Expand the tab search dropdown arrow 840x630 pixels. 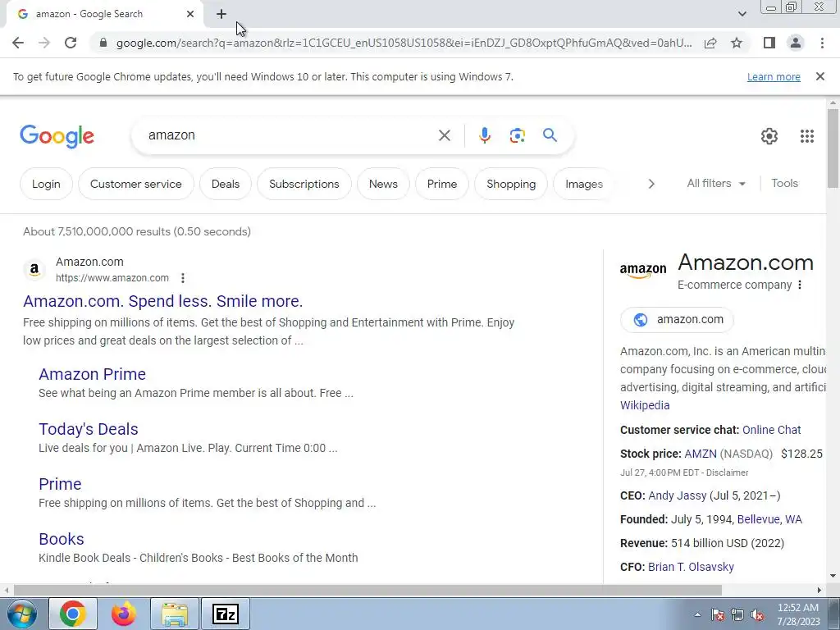coord(742,14)
